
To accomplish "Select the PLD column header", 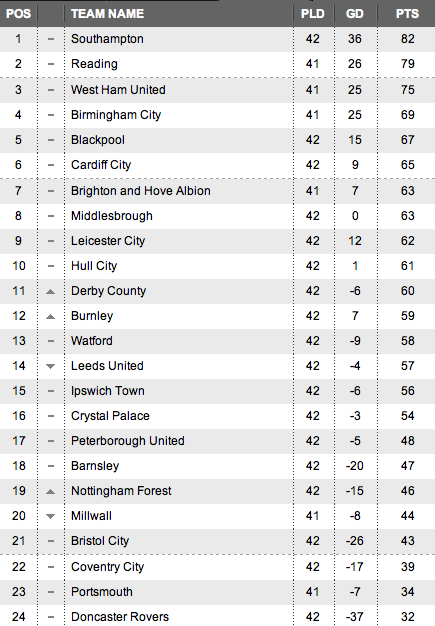I will (x=312, y=14).
